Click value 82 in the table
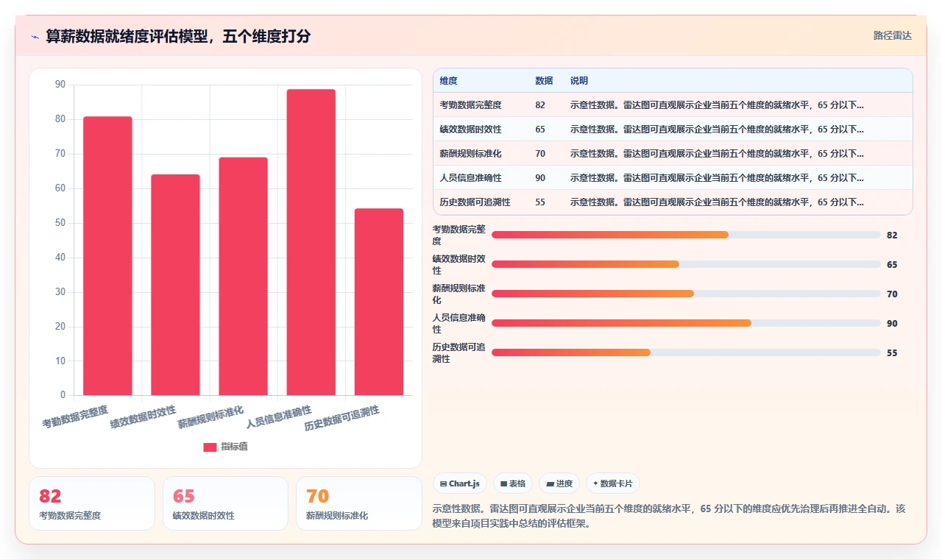Screen dimensions: 942x560 point(540,105)
